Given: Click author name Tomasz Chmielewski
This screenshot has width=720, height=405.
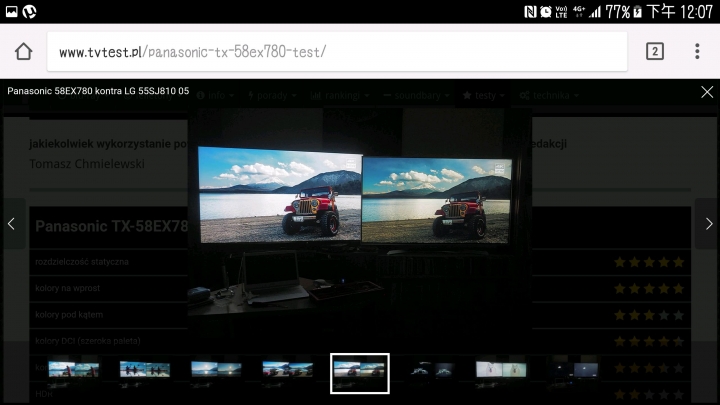Looking at the screenshot, I should [87, 164].
